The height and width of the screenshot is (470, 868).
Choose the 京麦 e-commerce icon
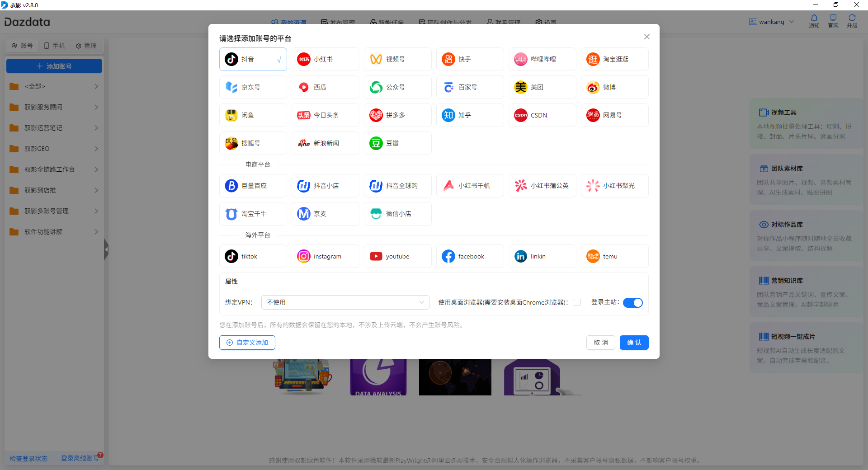(x=304, y=214)
